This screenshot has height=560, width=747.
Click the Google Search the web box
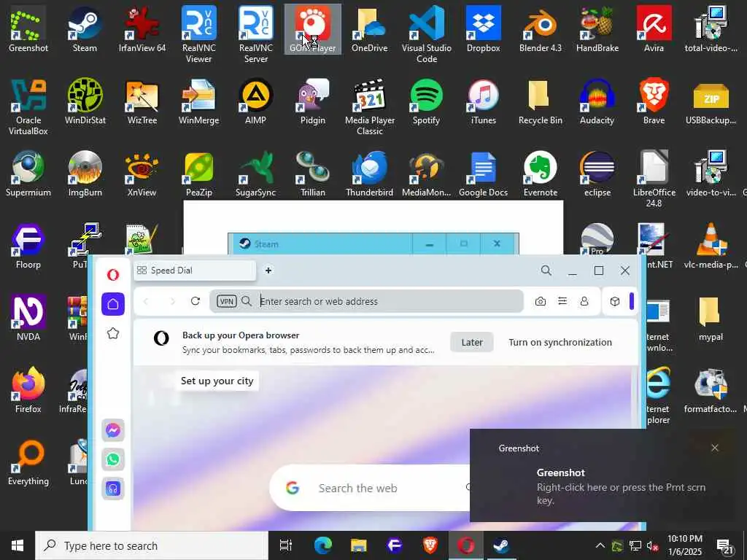coord(370,488)
